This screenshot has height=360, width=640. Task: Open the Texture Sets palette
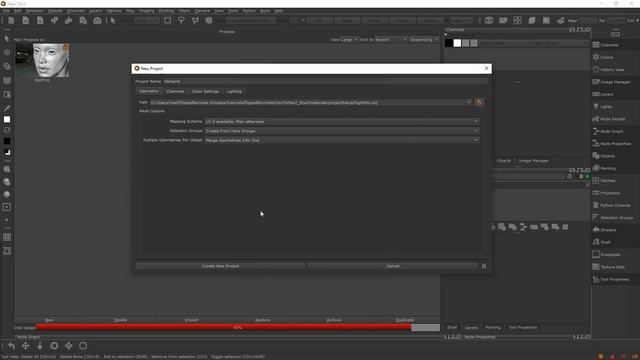608,267
